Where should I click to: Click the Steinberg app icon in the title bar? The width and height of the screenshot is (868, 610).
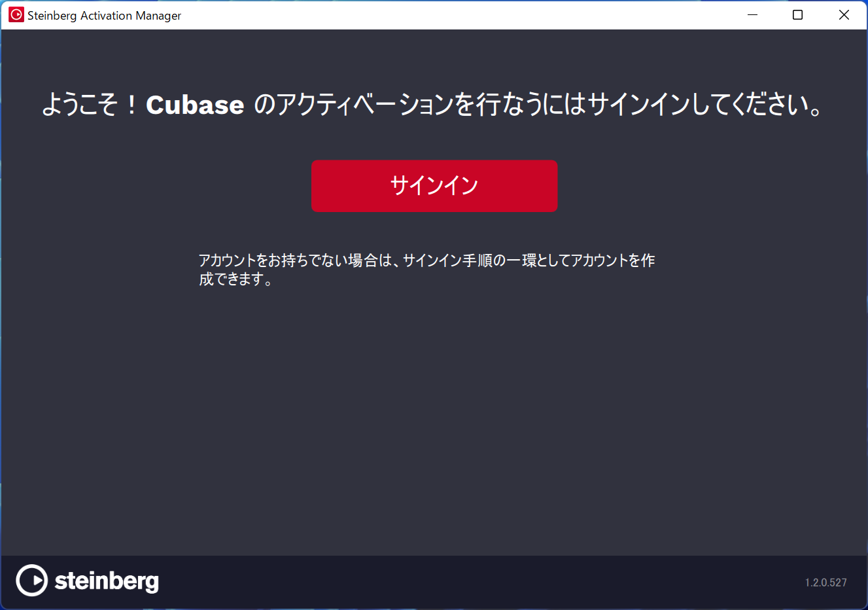16,14
